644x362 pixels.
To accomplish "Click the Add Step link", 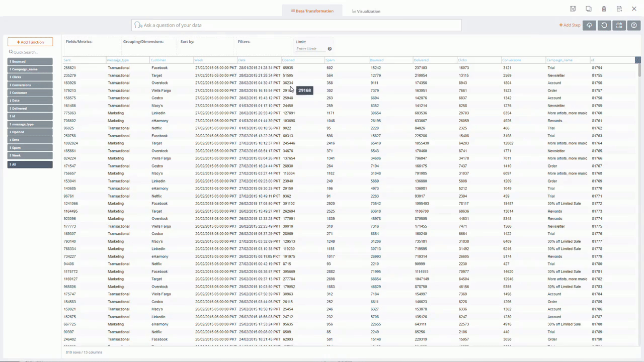I will [570, 25].
